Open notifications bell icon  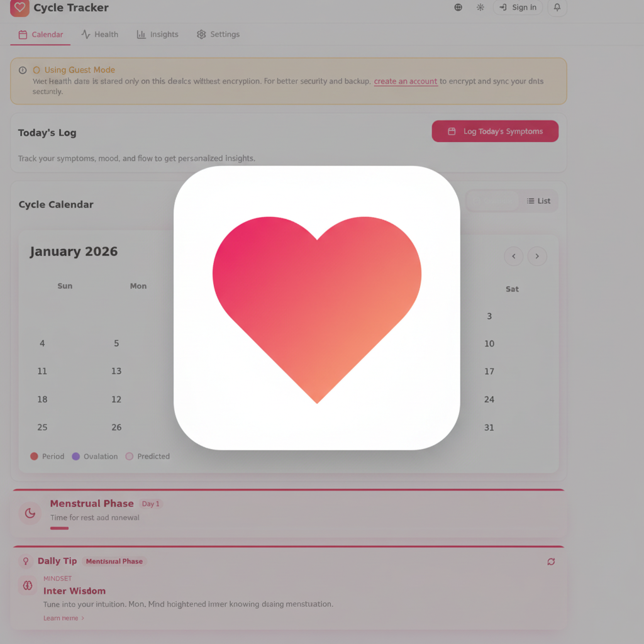pos(557,8)
